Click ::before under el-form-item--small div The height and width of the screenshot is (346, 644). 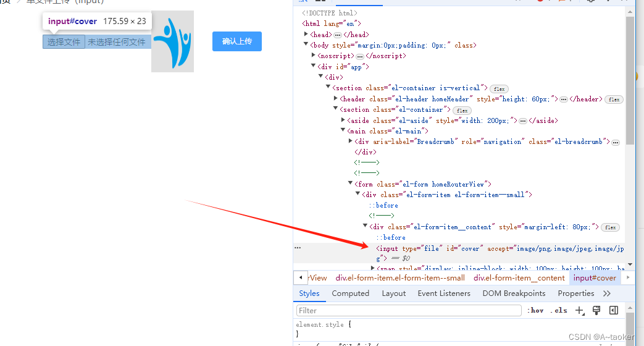click(383, 206)
